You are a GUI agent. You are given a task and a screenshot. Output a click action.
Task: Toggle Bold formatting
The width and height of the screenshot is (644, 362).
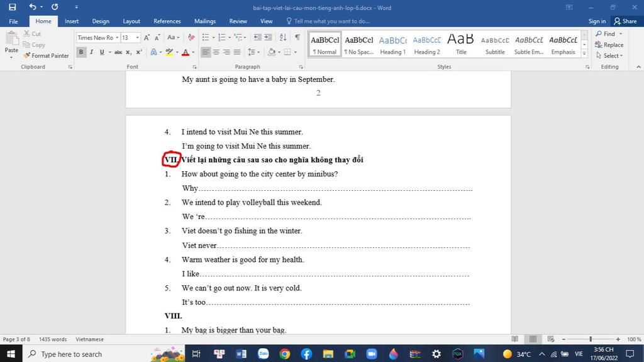click(81, 52)
